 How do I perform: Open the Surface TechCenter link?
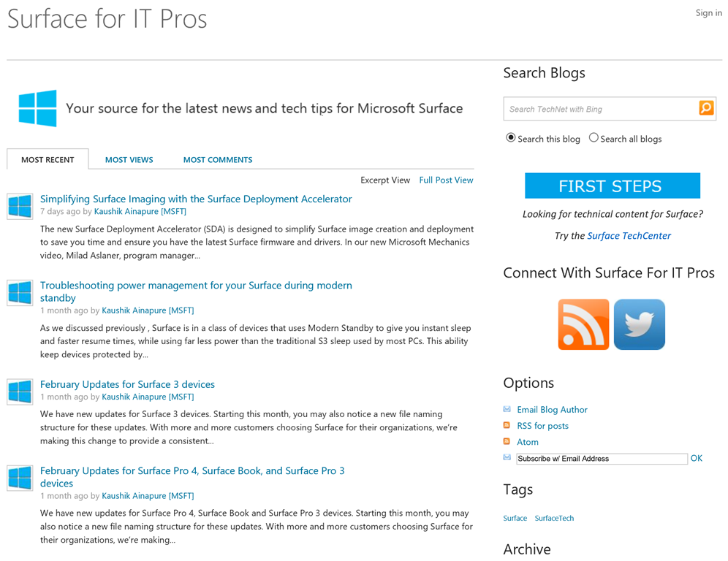point(629,236)
